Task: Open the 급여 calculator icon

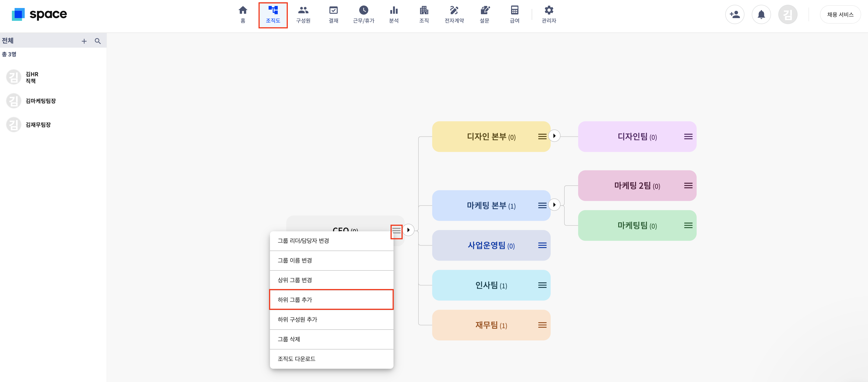Action: coord(514,10)
